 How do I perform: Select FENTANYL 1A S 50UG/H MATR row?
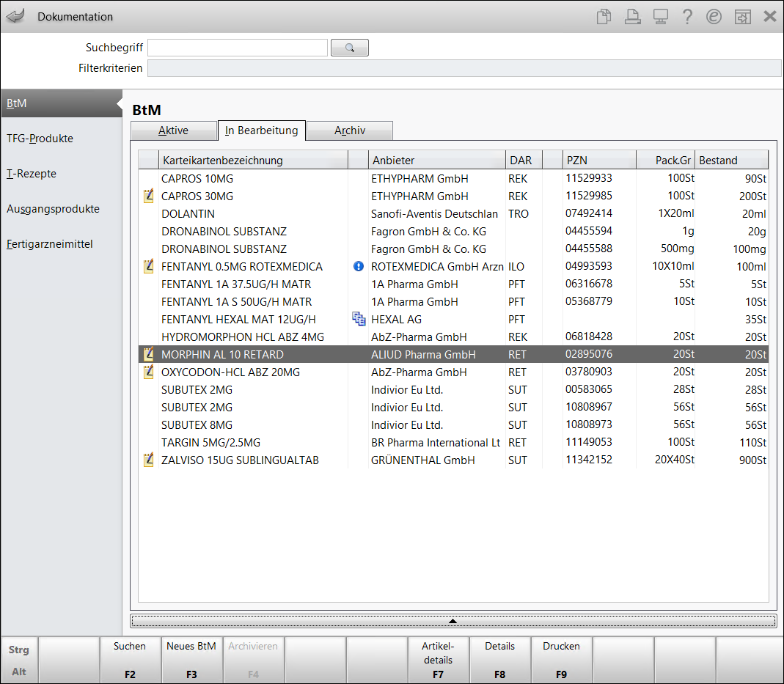pos(453,302)
